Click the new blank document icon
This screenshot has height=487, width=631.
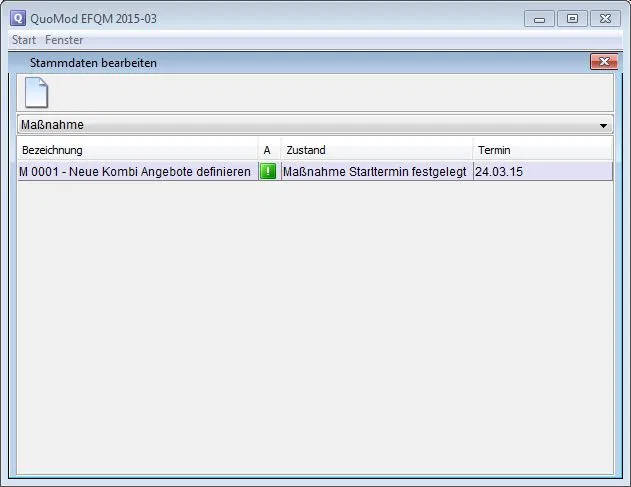36,92
